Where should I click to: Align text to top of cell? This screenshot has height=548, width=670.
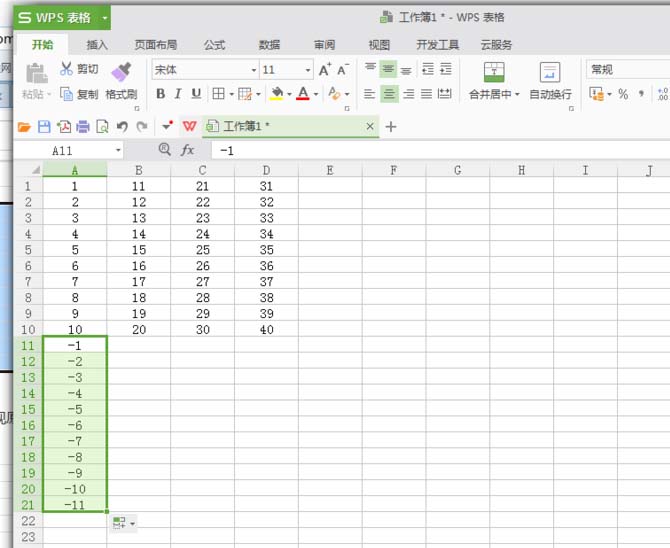[370, 68]
